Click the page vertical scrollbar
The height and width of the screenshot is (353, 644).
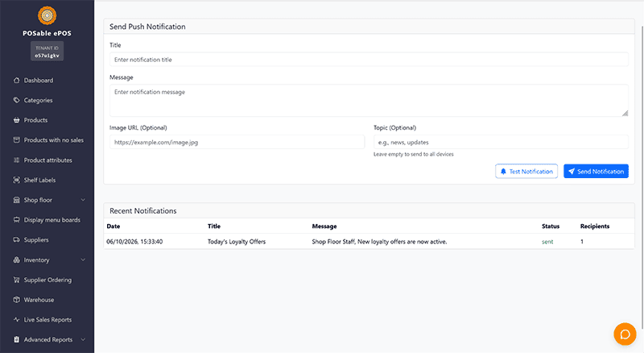(642, 177)
